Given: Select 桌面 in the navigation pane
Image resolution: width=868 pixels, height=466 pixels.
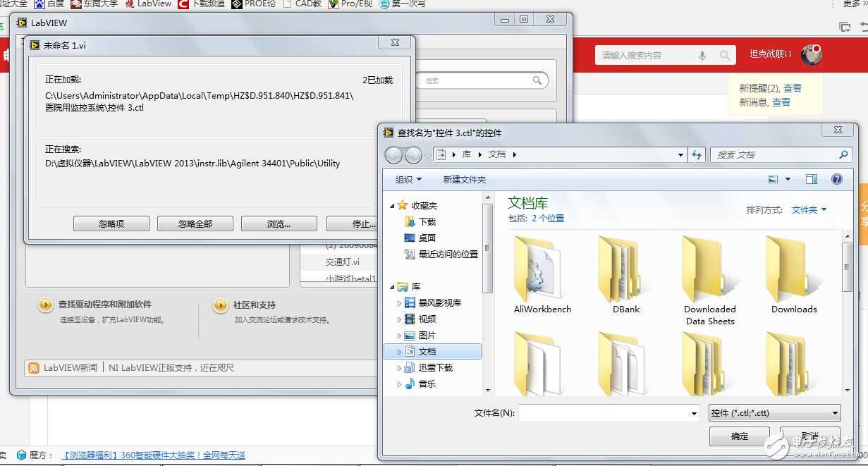Looking at the screenshot, I should [427, 238].
